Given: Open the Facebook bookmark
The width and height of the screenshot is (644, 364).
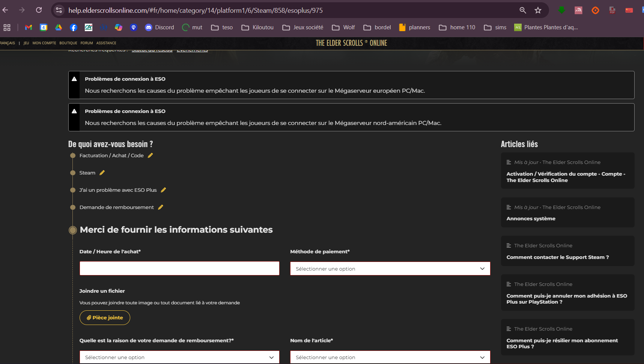Looking at the screenshot, I should [x=74, y=27].
